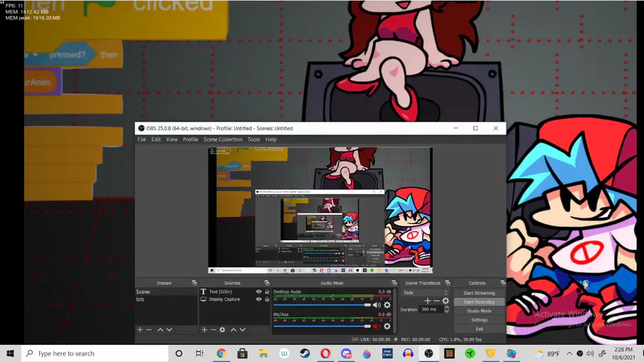Toggle visibility of the Text (GDI+) source
Screen dimensions: 644x362
[x=258, y=292]
